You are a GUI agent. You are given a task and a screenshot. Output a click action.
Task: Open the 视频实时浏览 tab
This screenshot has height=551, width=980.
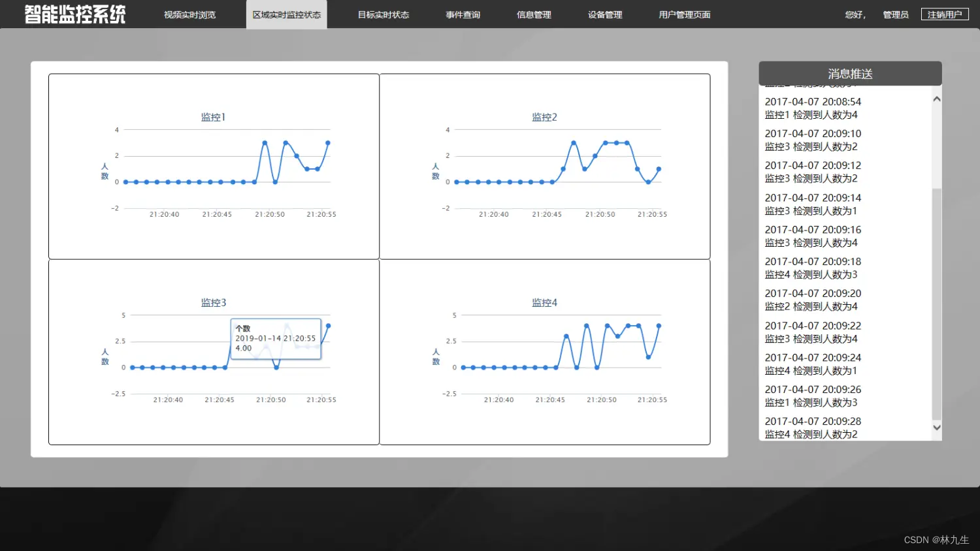[x=189, y=14]
